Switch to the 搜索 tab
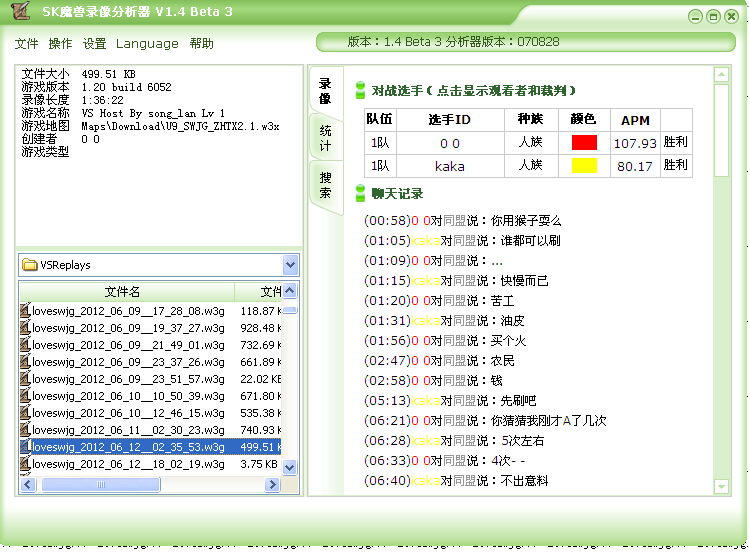Image resolution: width=749 pixels, height=553 pixels. tap(325, 185)
